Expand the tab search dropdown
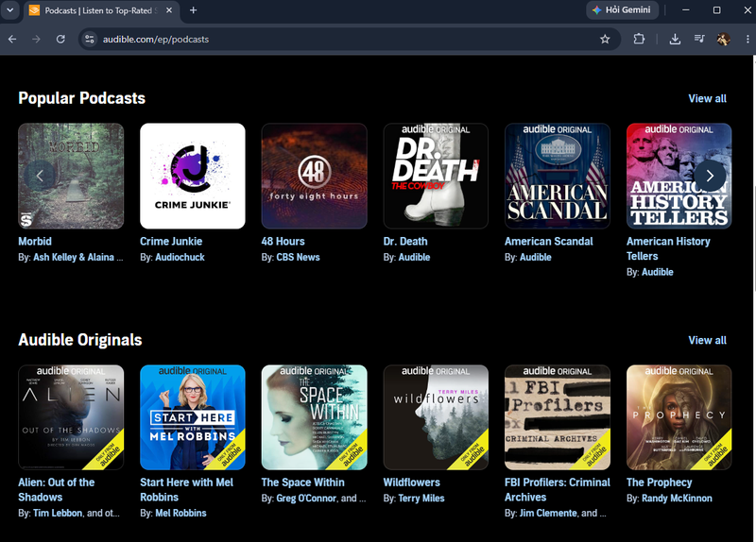 click(x=9, y=9)
